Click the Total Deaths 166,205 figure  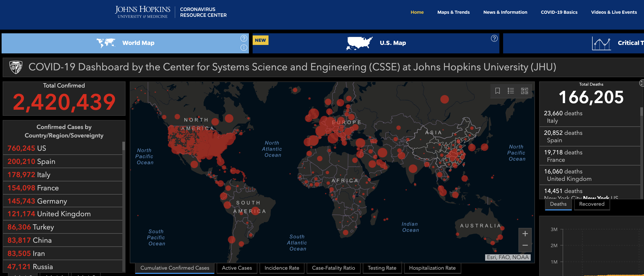(x=591, y=97)
